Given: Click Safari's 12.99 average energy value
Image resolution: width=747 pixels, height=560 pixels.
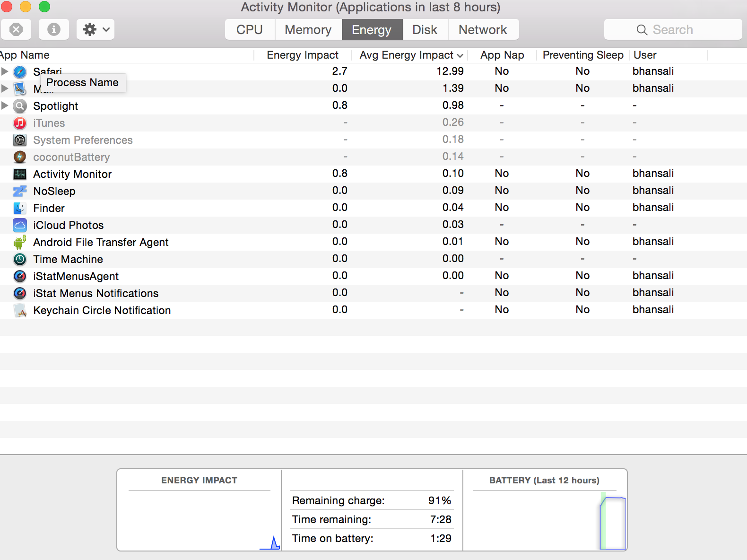Looking at the screenshot, I should 450,71.
